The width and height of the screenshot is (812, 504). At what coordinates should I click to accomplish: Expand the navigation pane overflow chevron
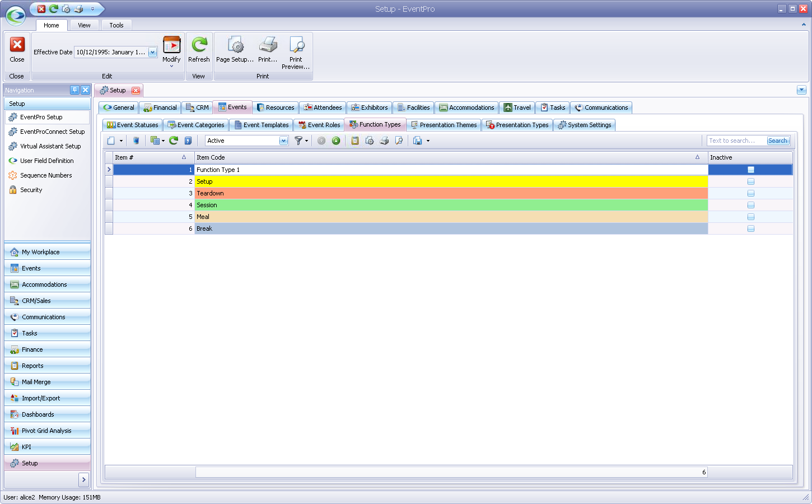(83, 479)
